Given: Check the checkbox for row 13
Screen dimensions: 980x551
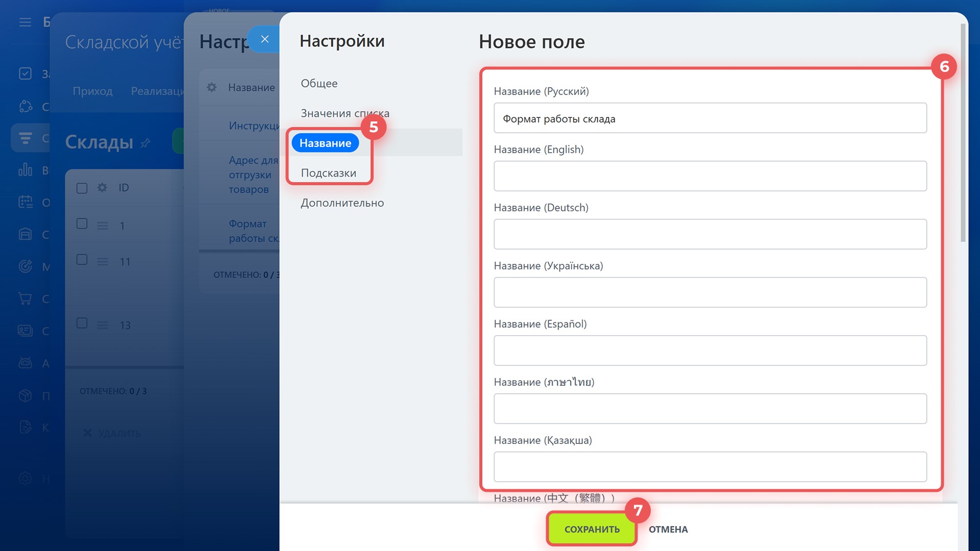Looking at the screenshot, I should click(82, 323).
